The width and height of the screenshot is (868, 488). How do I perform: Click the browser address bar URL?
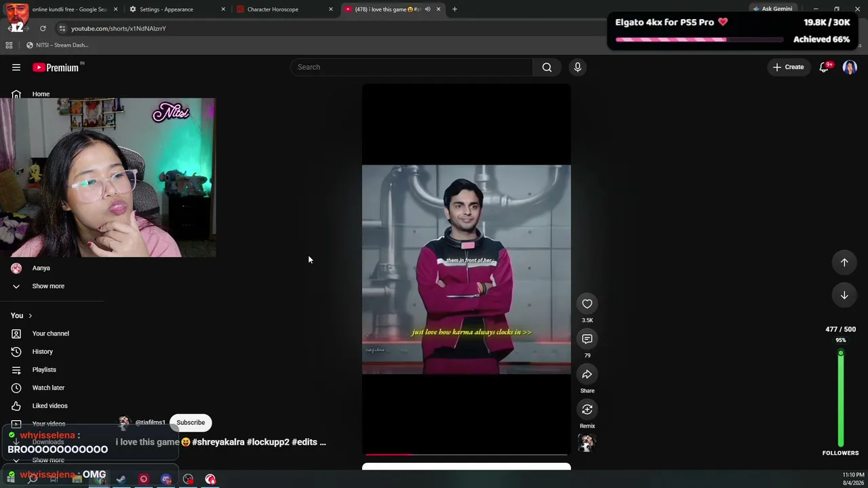tap(119, 28)
